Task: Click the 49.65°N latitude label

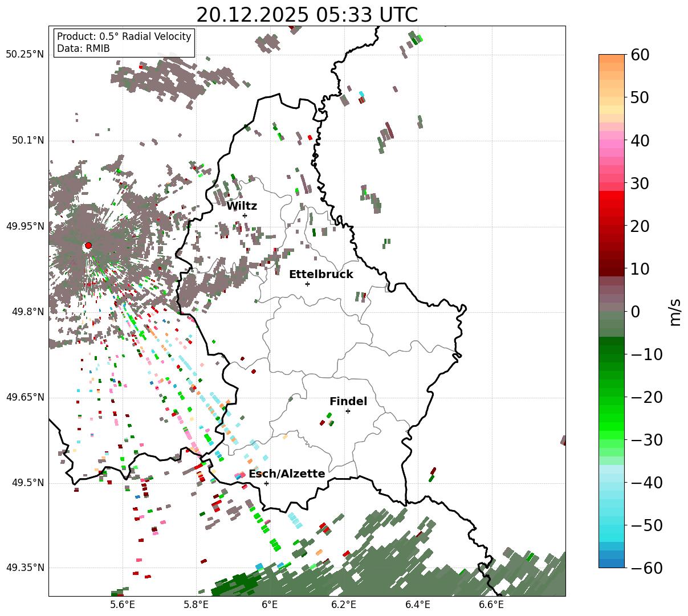Action: [25, 397]
